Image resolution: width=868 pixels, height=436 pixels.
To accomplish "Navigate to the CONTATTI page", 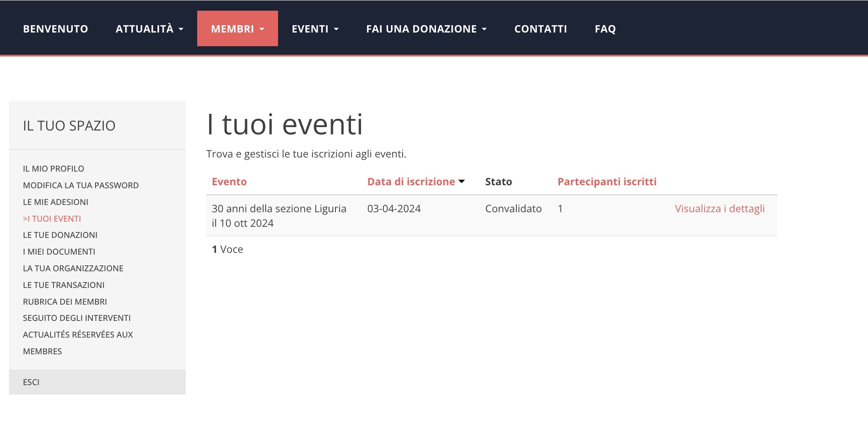I will (541, 28).
